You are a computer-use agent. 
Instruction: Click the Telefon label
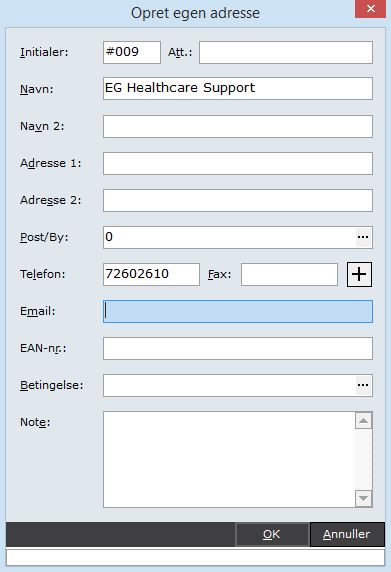tap(43, 274)
